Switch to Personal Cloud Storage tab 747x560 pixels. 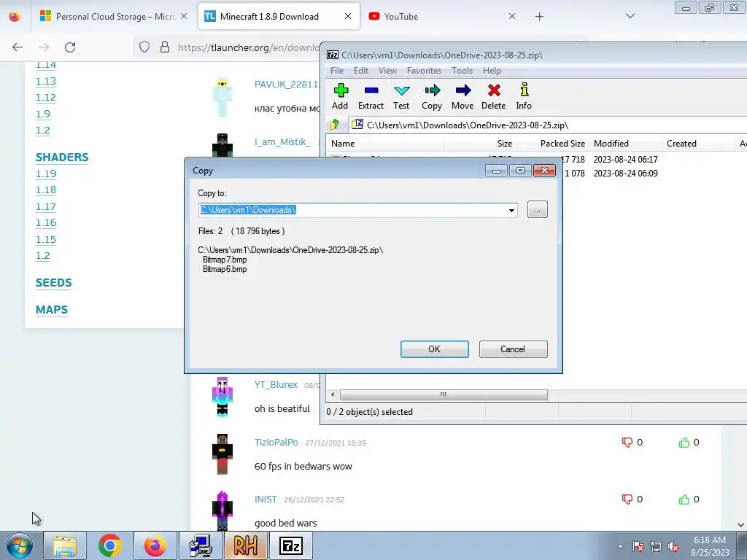tap(113, 16)
